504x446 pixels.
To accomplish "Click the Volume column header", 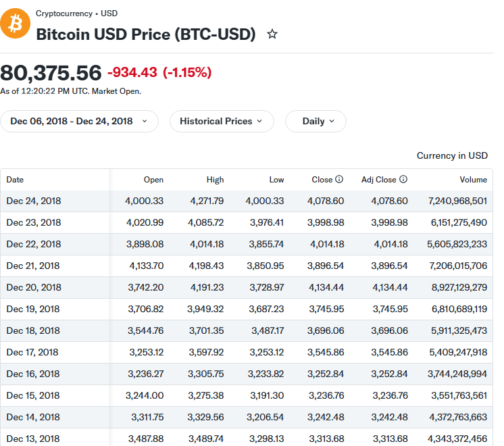I will tap(473, 180).
